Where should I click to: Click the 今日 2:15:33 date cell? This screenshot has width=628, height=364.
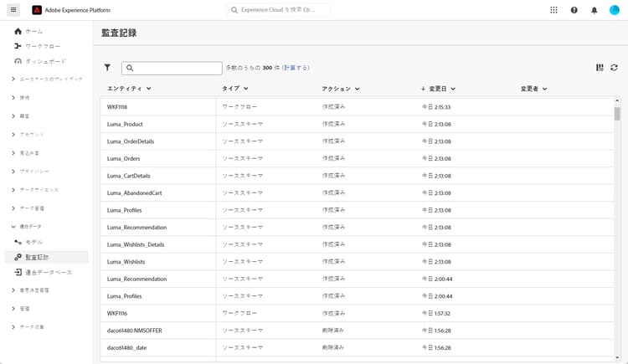click(x=436, y=107)
